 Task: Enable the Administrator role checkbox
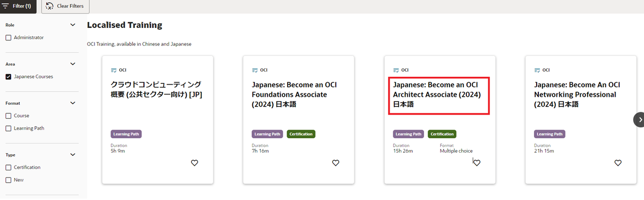[9, 38]
